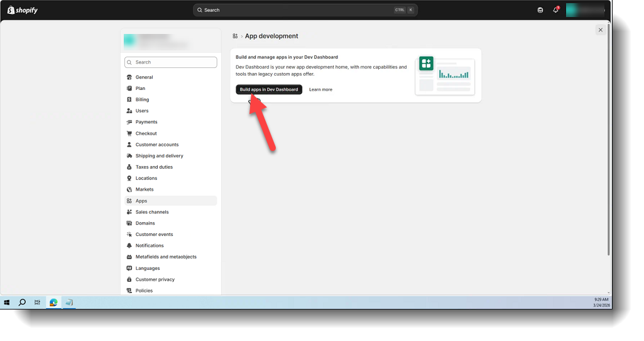
Task: Open Plan settings
Action: point(171,89)
